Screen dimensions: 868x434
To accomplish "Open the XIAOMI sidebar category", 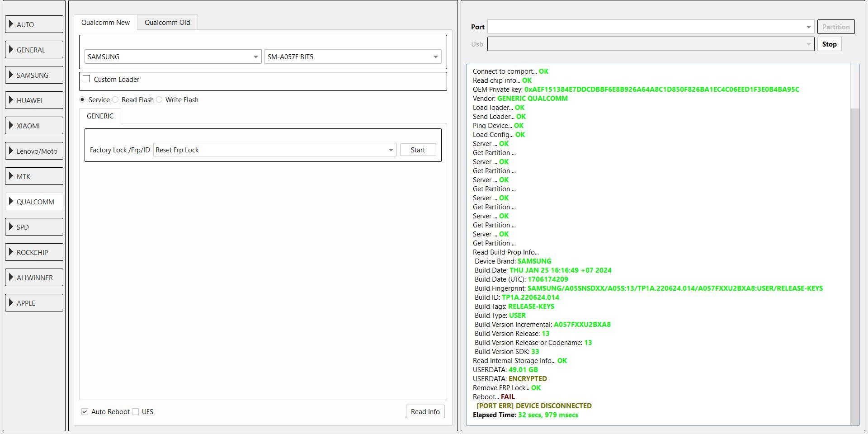I will point(34,126).
